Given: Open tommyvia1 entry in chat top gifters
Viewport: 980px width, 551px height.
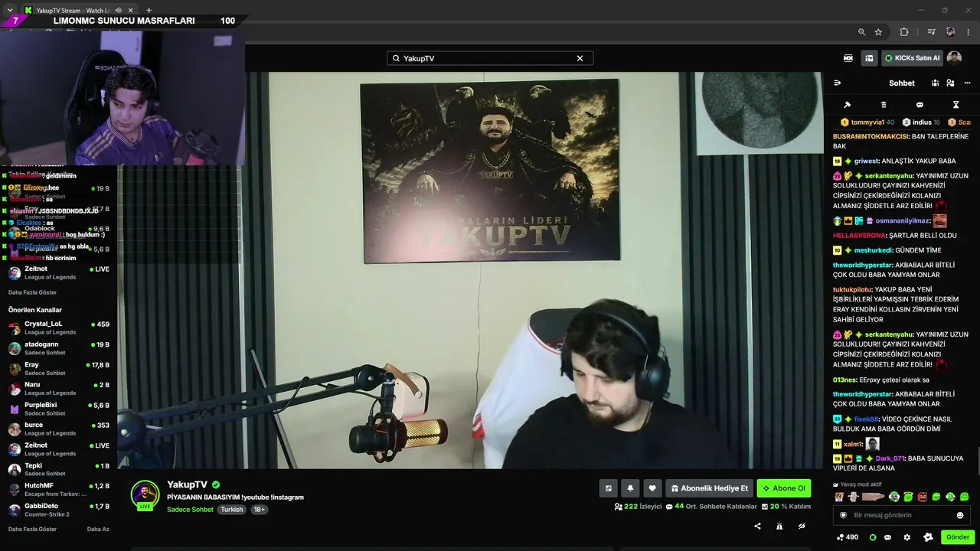Looking at the screenshot, I should [867, 122].
